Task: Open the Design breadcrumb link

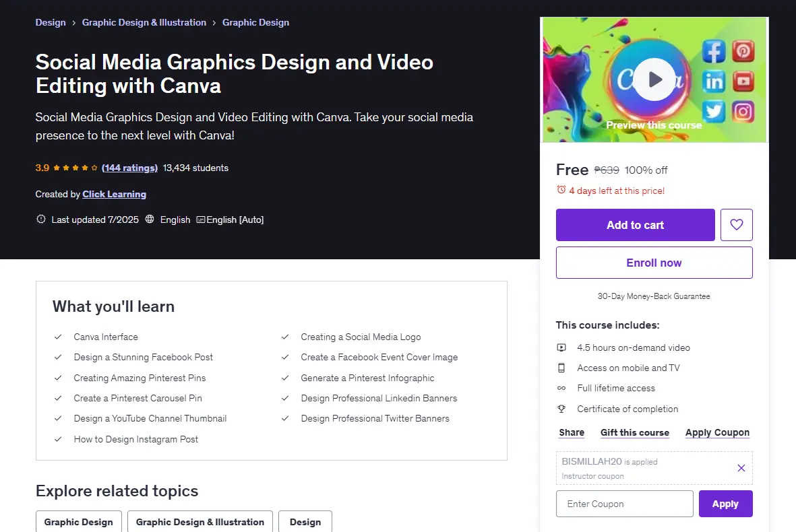Action: coord(51,22)
